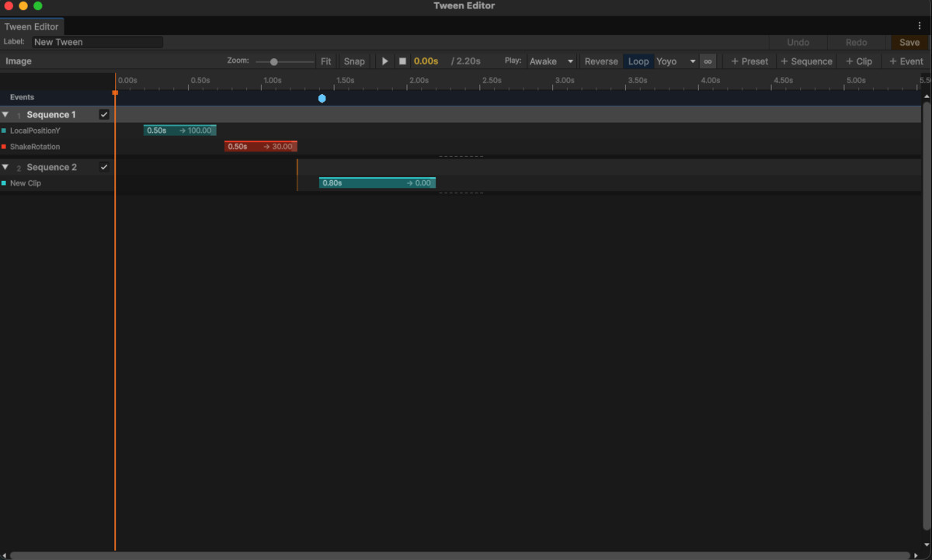Click the scroll down arrow on right
932x560 pixels.
(927, 545)
